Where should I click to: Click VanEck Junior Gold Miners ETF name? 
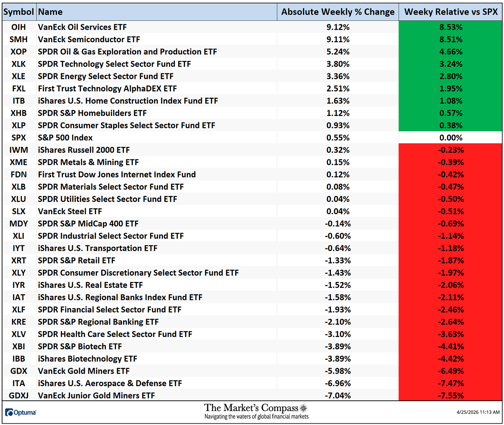pos(97,396)
